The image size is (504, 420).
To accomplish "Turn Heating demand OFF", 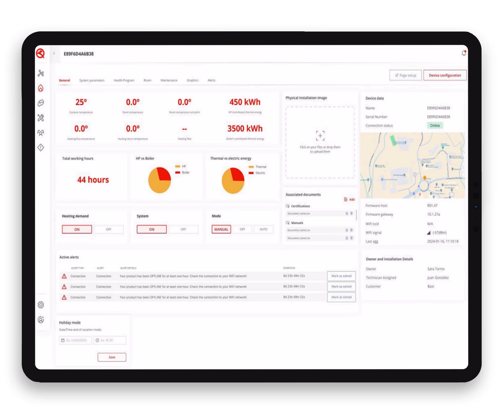I will coord(109,229).
